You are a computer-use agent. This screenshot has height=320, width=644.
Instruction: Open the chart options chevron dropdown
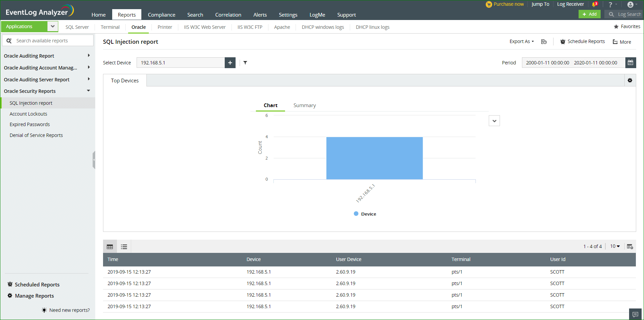494,121
